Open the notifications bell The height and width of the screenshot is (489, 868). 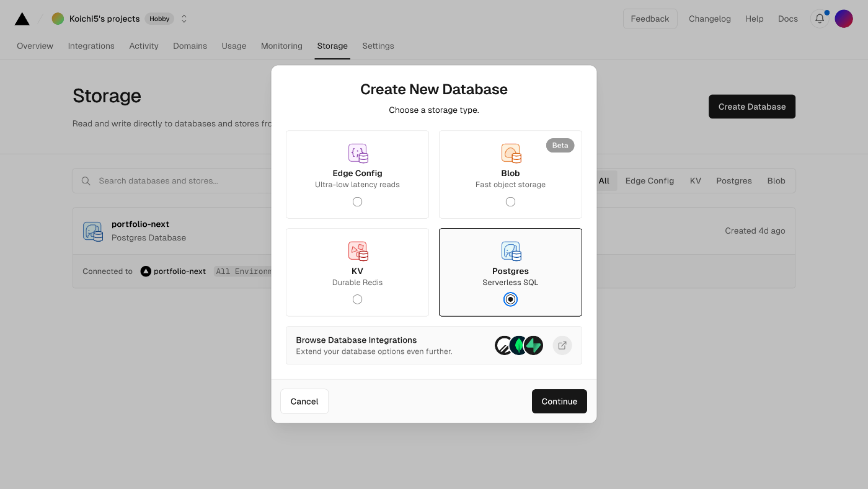click(820, 19)
